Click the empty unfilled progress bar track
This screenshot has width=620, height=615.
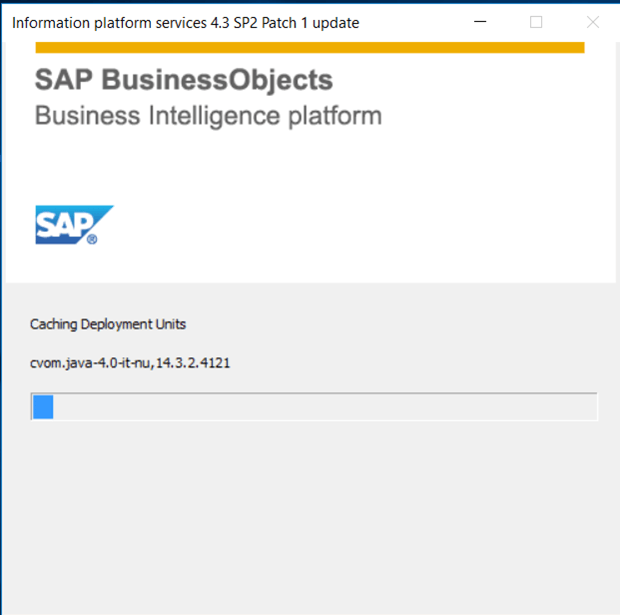(x=325, y=407)
